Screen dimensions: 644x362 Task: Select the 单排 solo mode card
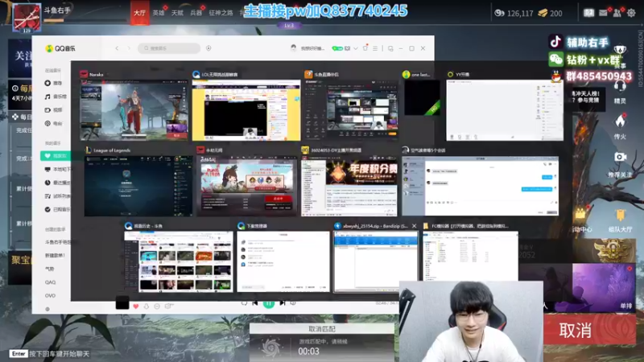click(x=604, y=287)
